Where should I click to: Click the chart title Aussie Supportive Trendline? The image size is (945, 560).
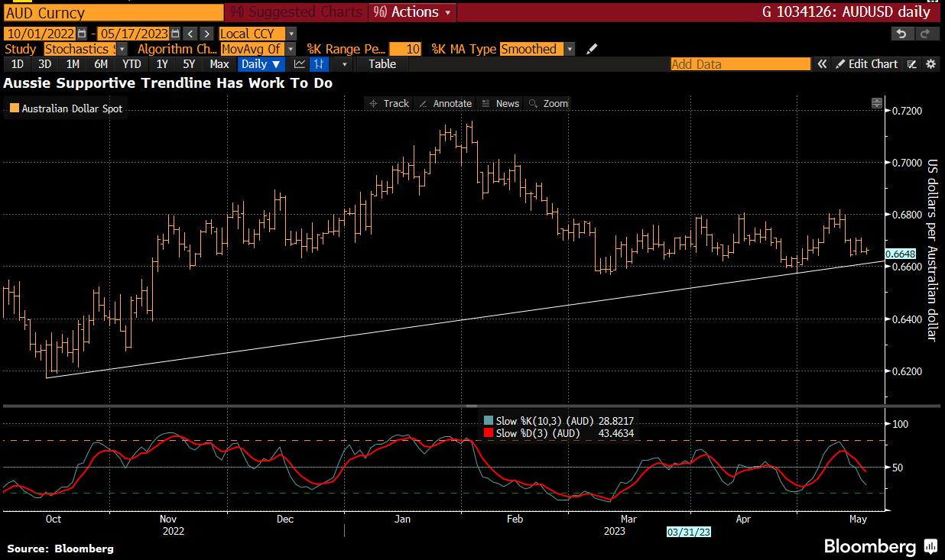[x=168, y=83]
